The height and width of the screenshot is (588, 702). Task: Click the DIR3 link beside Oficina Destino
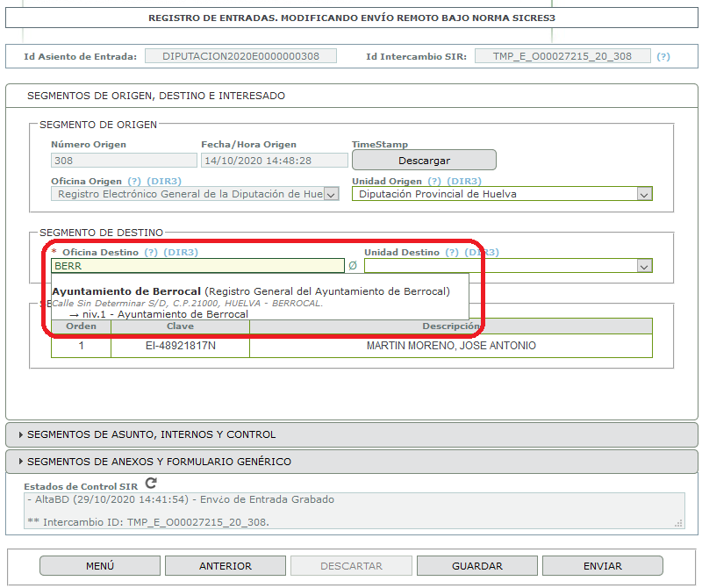click(181, 253)
